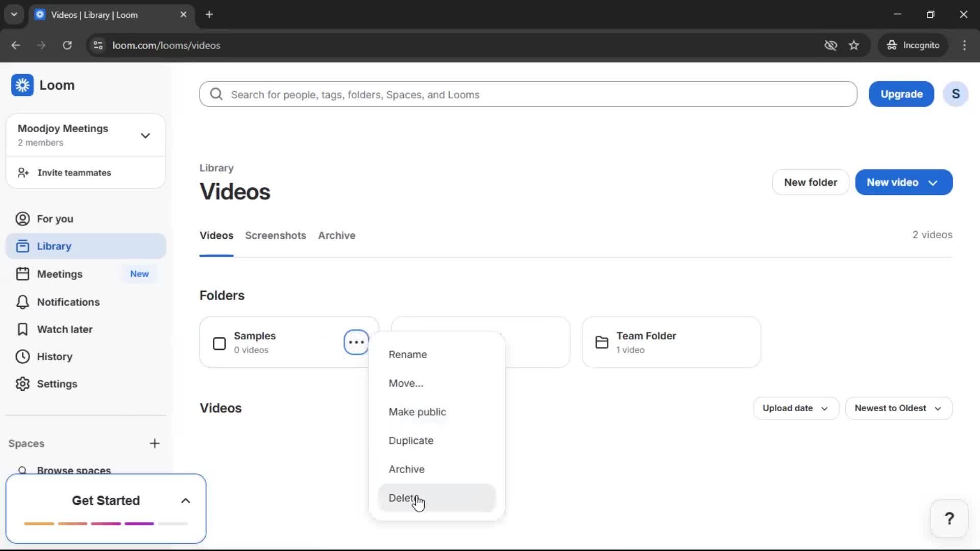The width and height of the screenshot is (980, 551).
Task: Select the Meetings icon in sidebar
Action: (22, 274)
